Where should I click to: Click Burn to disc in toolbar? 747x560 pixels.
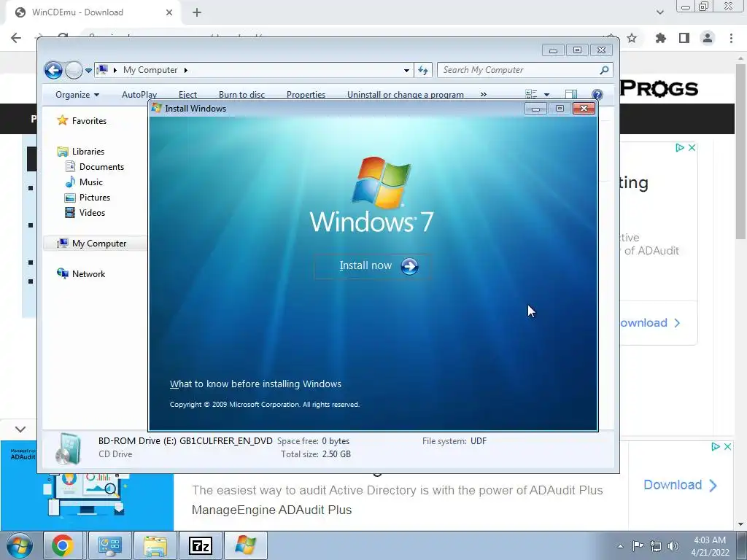click(x=241, y=95)
